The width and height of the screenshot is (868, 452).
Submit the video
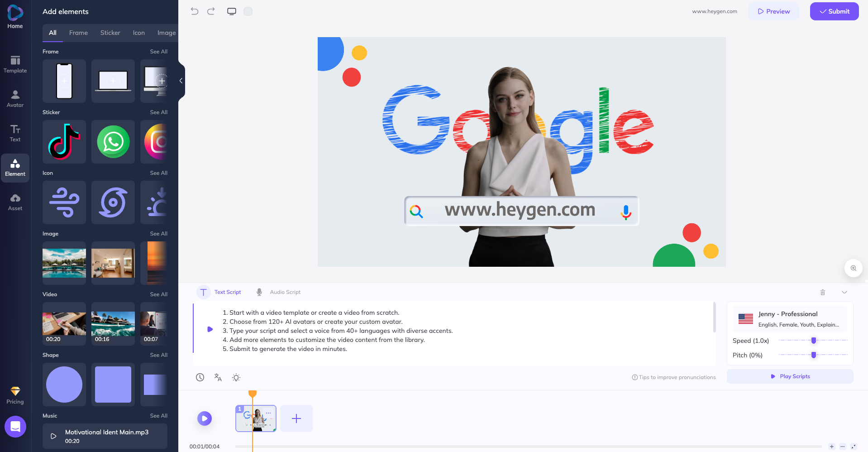[835, 11]
